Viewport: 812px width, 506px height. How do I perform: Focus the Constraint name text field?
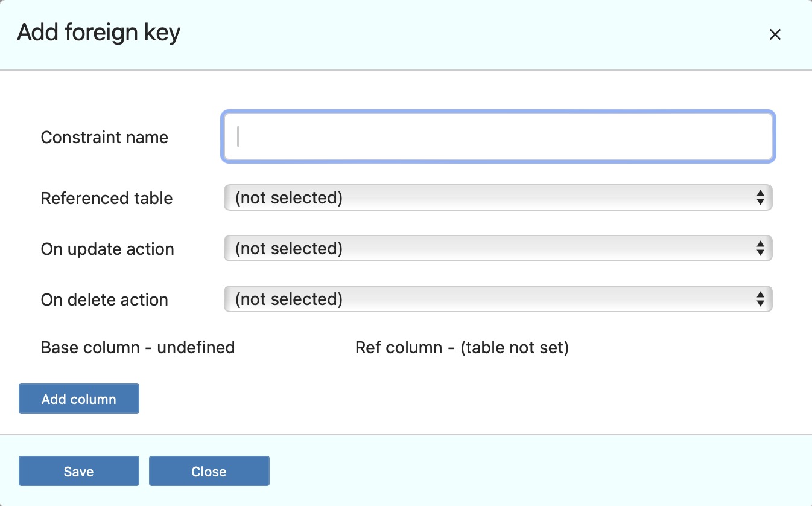coord(498,136)
